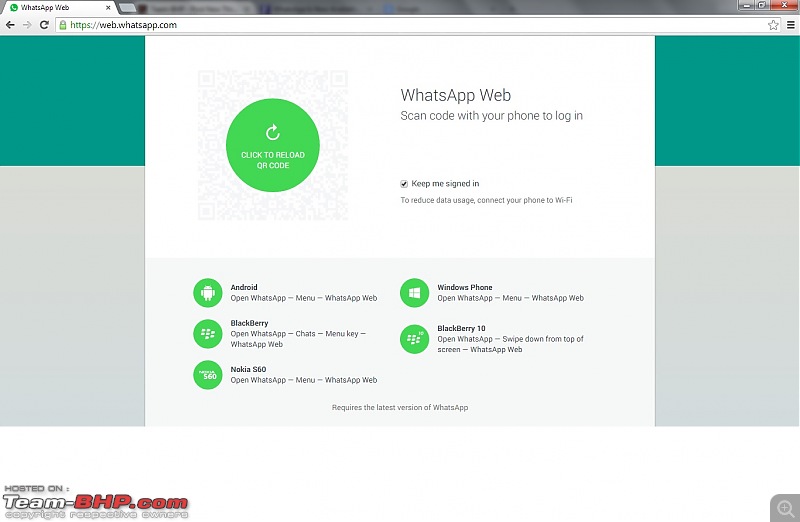Image resolution: width=800 pixels, height=522 pixels.
Task: Click the WhatsApp favicon on the tab
Action: tap(14, 8)
